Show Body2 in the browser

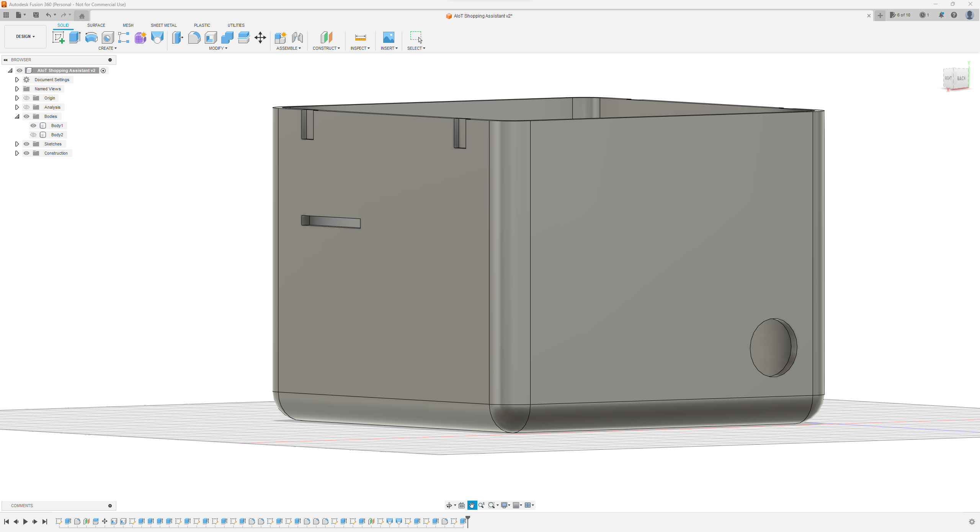pos(33,135)
